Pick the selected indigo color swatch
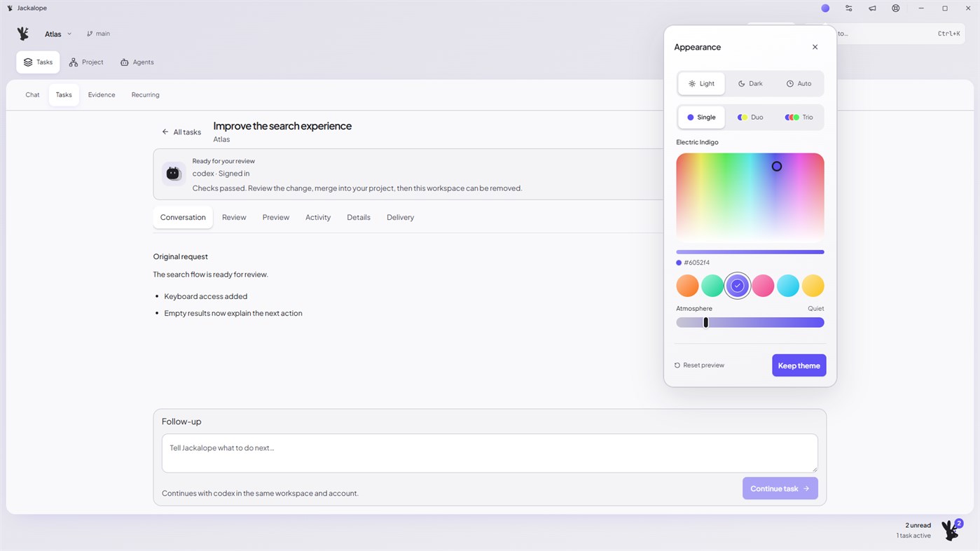The height and width of the screenshot is (551, 980). pos(738,286)
